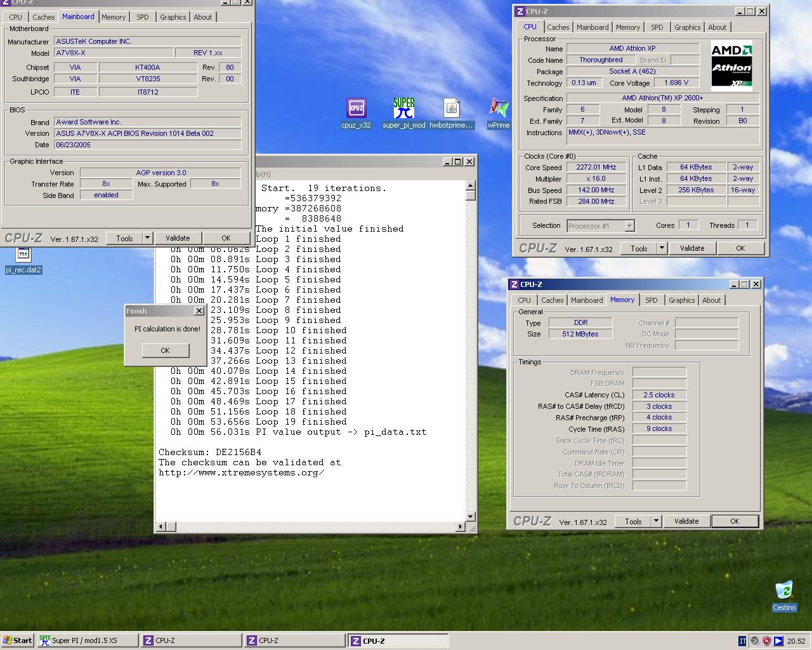Click the Core Speed 2272.01 MHz field
Image resolution: width=812 pixels, height=650 pixels.
tap(596, 168)
